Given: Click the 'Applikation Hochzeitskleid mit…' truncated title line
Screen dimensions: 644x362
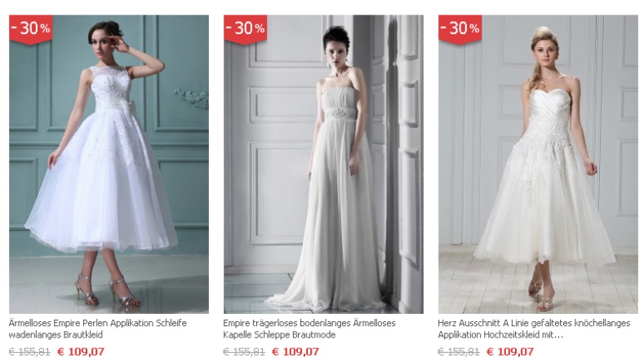Looking at the screenshot, I should [500, 334].
